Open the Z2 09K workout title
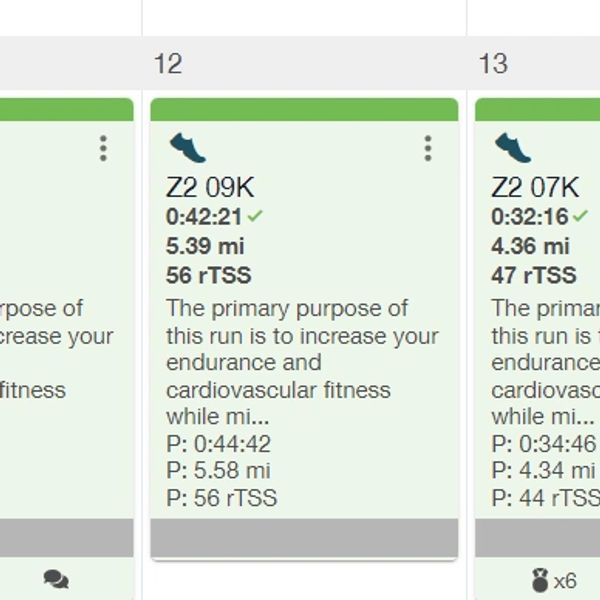 [210, 187]
